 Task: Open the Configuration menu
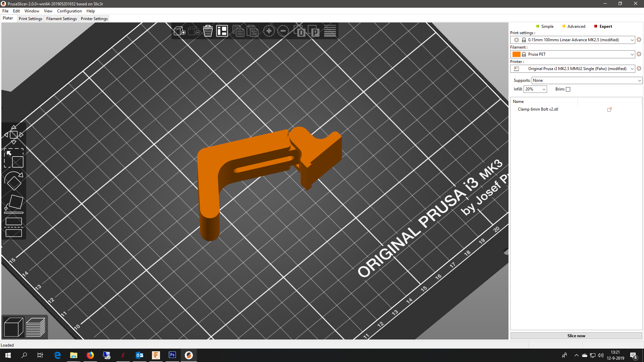click(69, 11)
